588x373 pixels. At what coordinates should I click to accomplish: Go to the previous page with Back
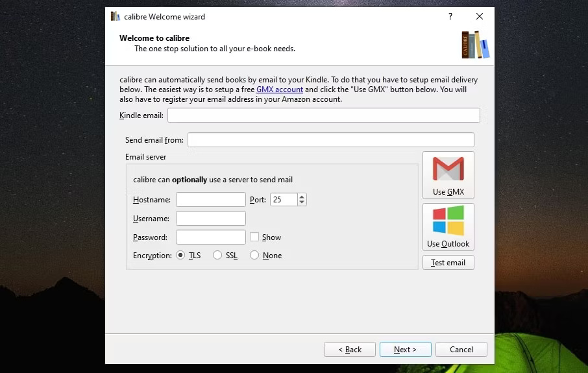click(350, 350)
